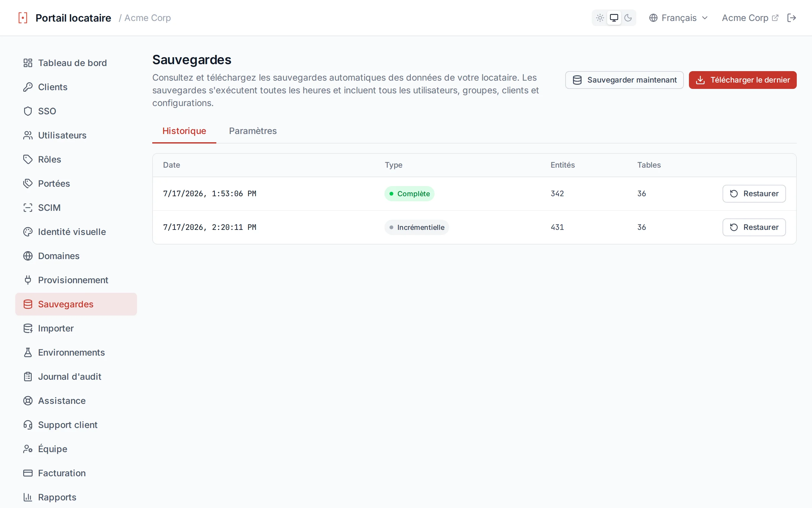This screenshot has height=508, width=812.
Task: Click the Rôles tag icon
Action: [28, 159]
